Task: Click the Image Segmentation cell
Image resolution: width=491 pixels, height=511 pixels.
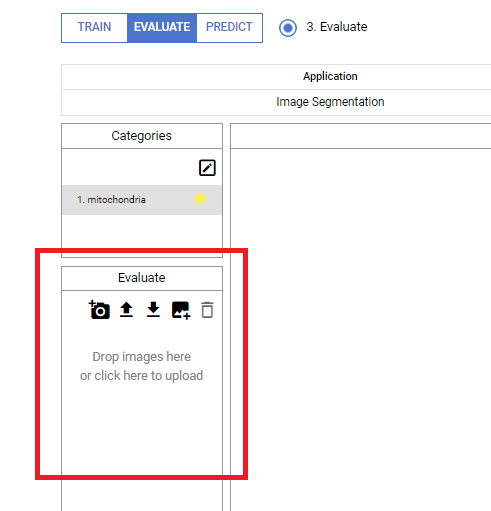Action: [330, 102]
